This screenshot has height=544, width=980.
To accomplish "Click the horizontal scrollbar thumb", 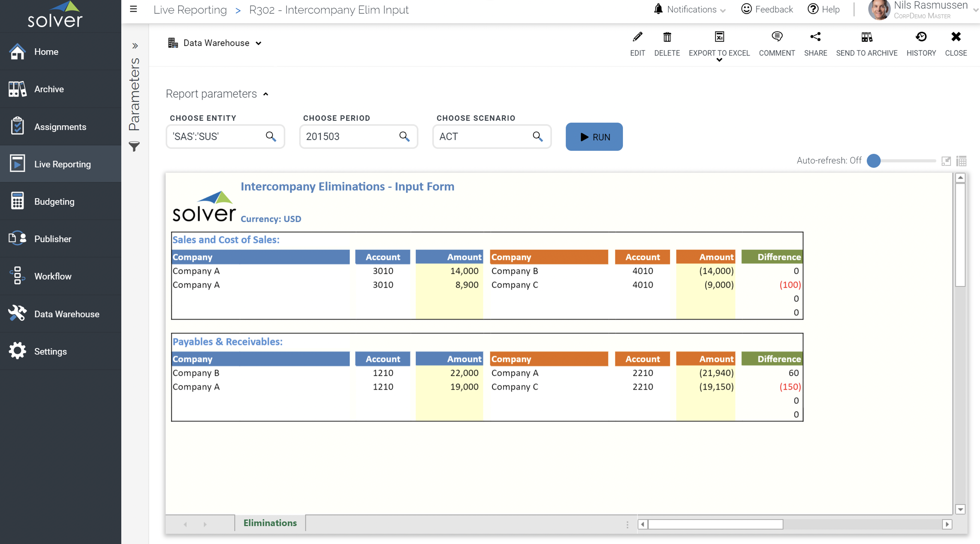I will click(x=715, y=524).
